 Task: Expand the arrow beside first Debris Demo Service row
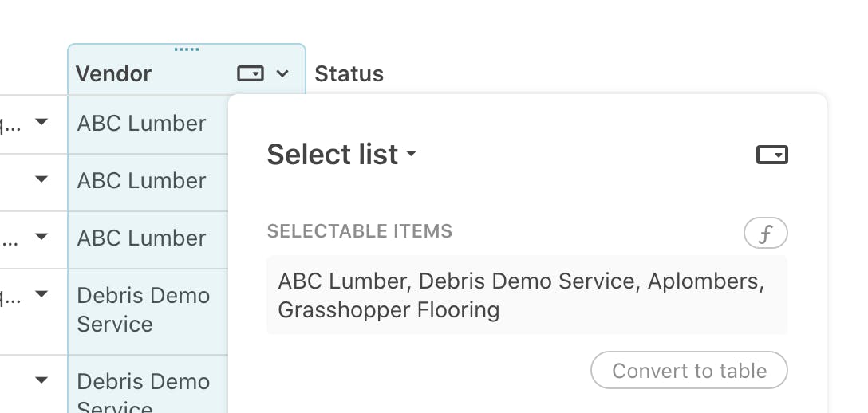(x=41, y=295)
